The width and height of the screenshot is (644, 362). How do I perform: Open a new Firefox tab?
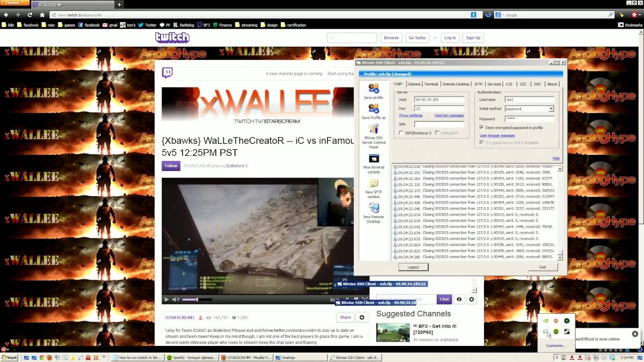(x=119, y=5)
